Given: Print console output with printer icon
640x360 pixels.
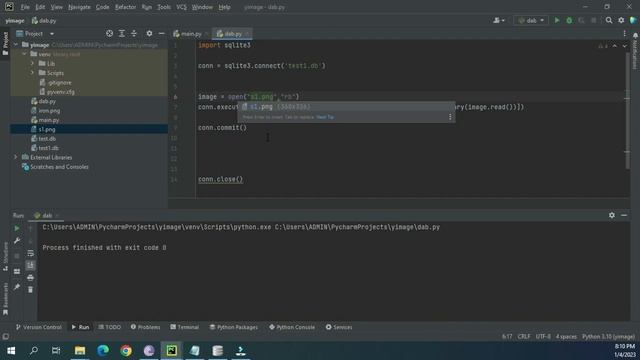Looking at the screenshot, I should (x=31, y=278).
